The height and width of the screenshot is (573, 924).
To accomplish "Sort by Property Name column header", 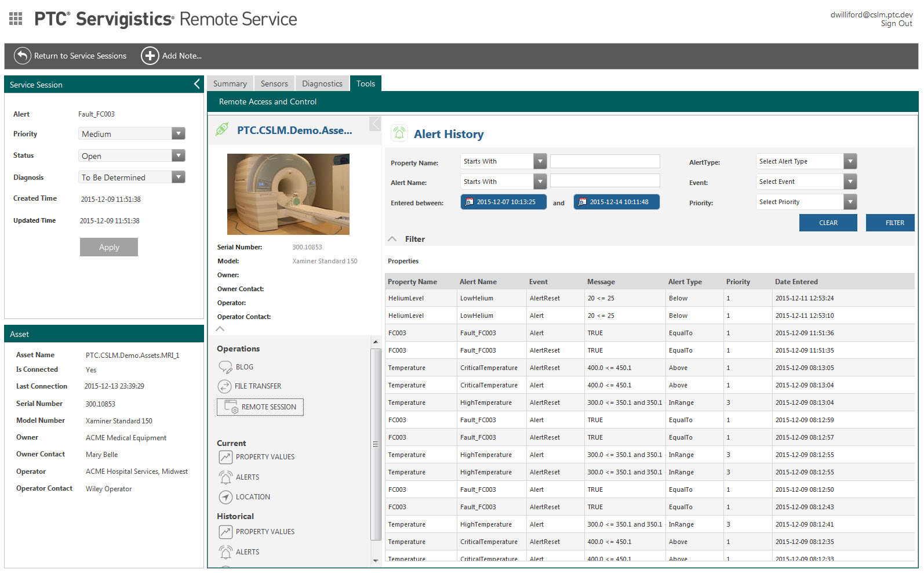I will (x=412, y=282).
